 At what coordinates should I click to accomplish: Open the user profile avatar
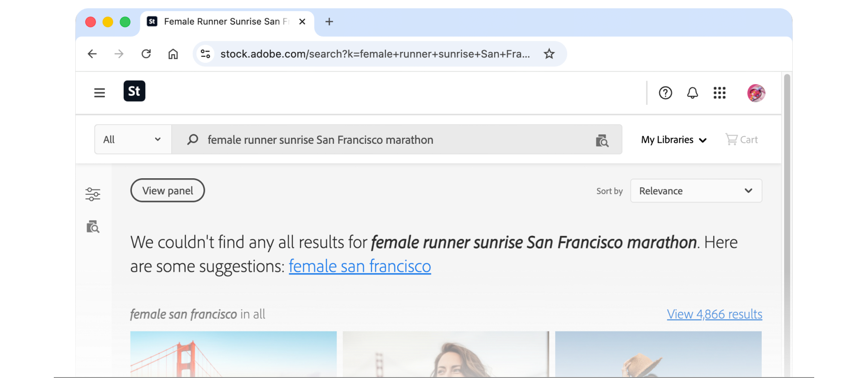tap(756, 93)
